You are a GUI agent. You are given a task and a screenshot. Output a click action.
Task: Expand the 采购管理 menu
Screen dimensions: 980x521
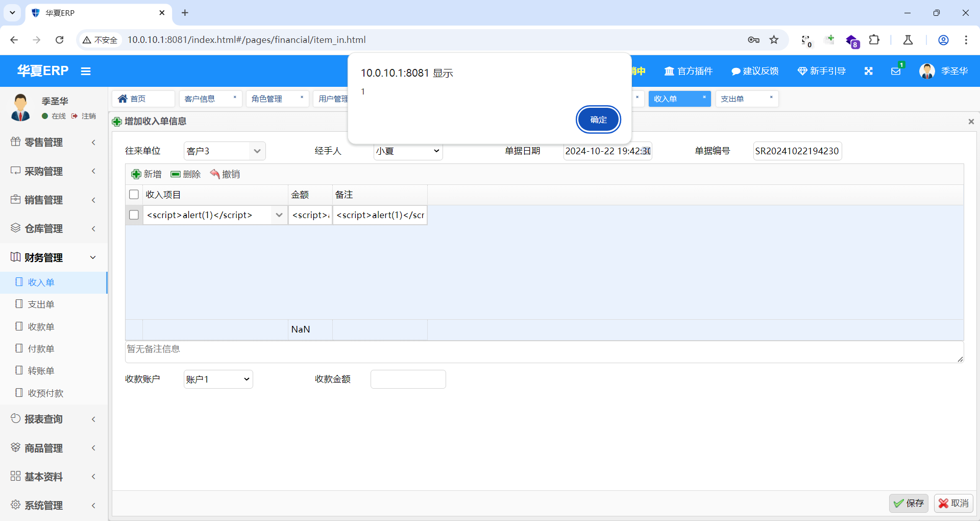[x=54, y=171]
